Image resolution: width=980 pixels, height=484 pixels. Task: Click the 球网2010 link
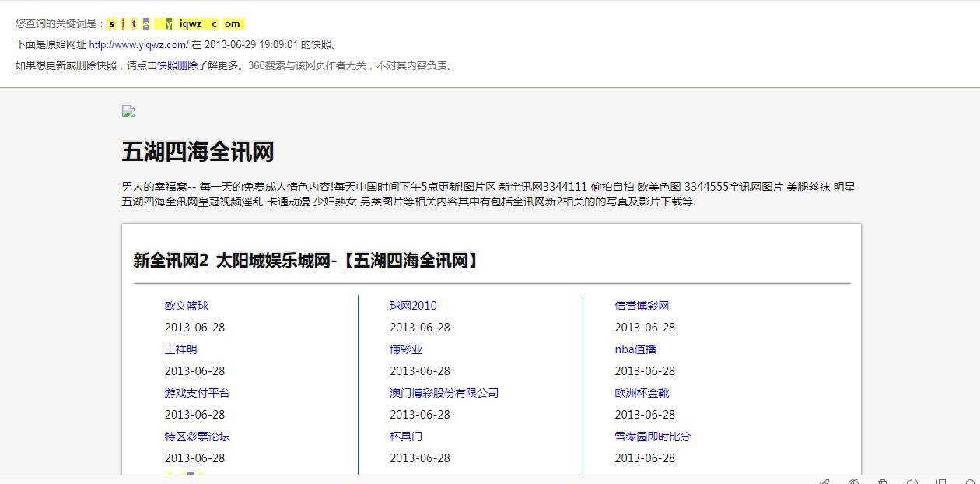tap(413, 306)
